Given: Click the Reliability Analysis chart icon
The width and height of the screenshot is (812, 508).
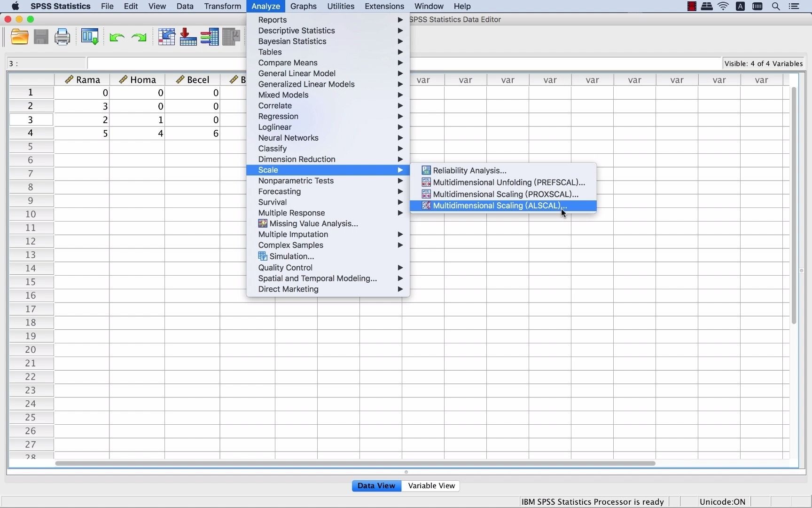Looking at the screenshot, I should pyautogui.click(x=426, y=170).
